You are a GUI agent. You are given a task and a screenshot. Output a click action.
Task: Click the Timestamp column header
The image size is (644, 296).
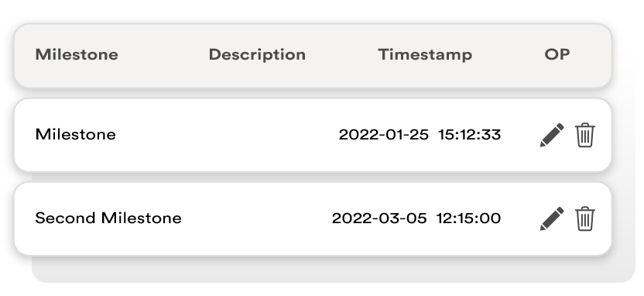[x=425, y=55]
